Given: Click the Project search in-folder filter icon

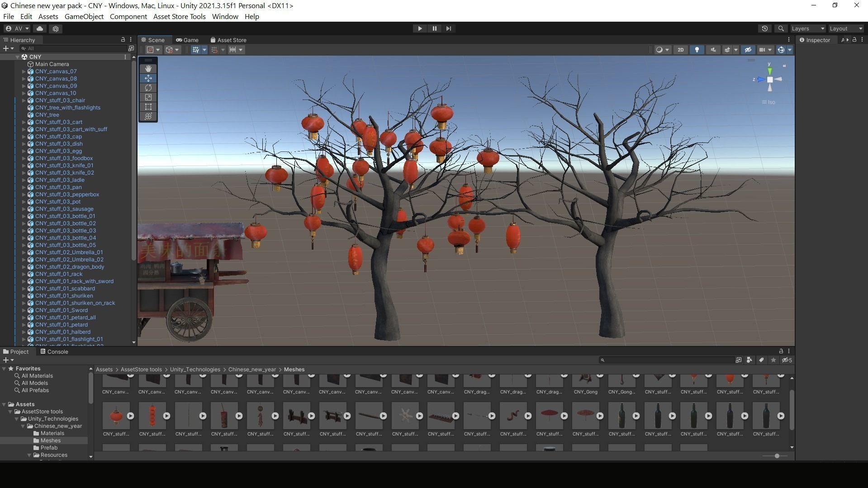Looking at the screenshot, I should click(739, 360).
